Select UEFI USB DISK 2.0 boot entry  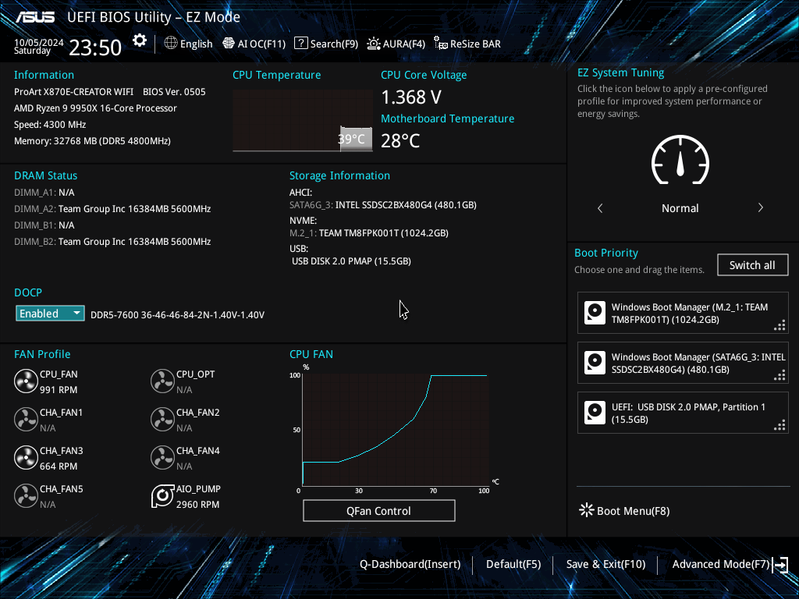(x=682, y=413)
